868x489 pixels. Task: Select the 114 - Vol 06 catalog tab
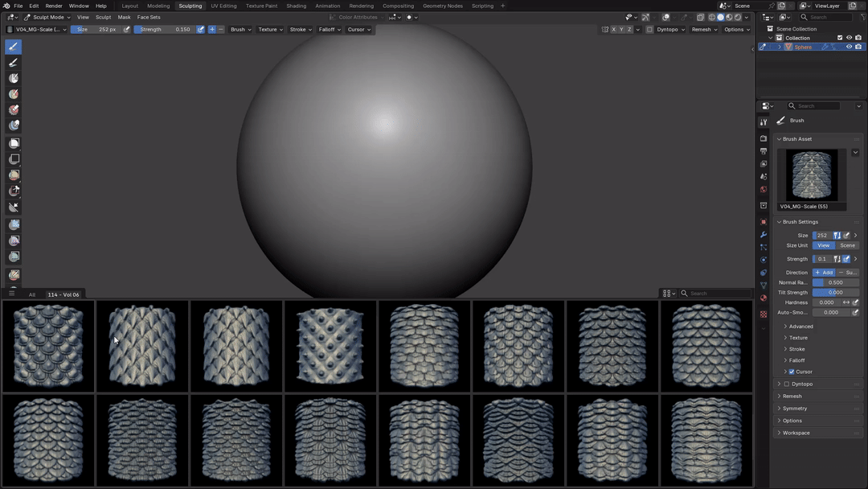point(63,294)
